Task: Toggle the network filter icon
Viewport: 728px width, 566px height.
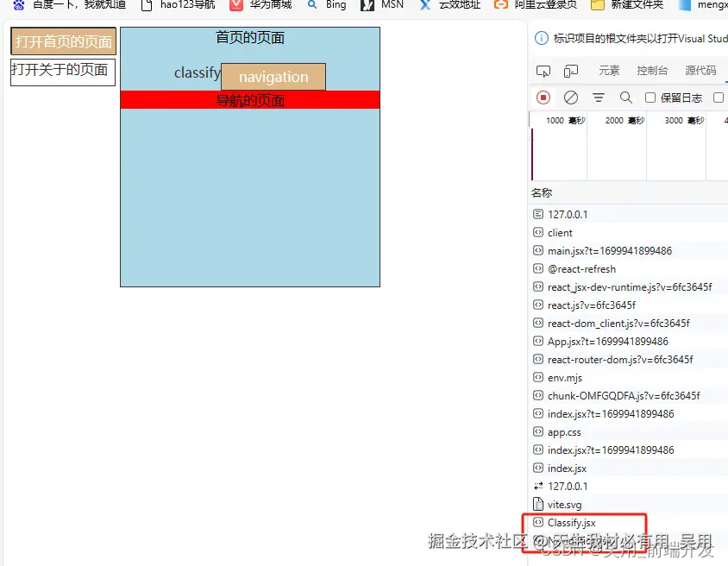Action: (x=599, y=97)
